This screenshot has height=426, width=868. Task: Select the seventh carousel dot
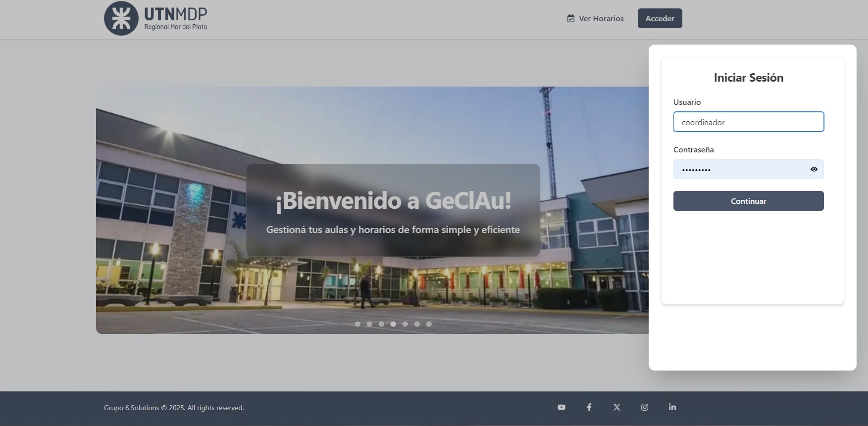tap(429, 324)
